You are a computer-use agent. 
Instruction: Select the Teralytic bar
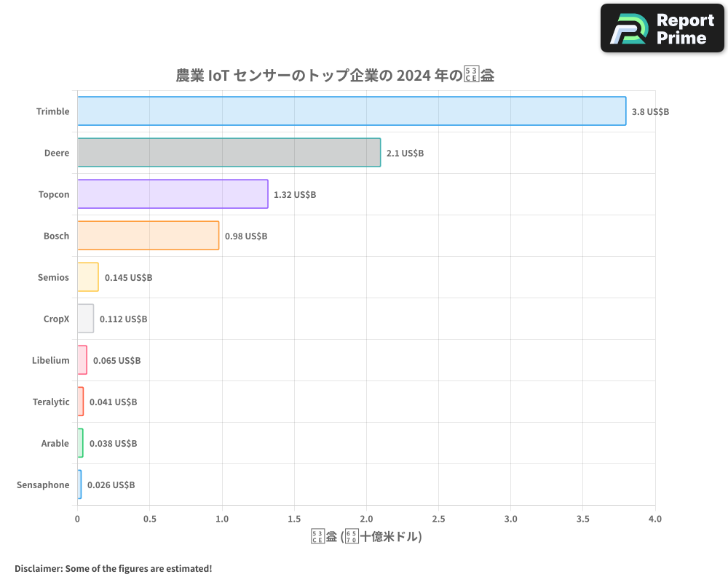pos(80,402)
